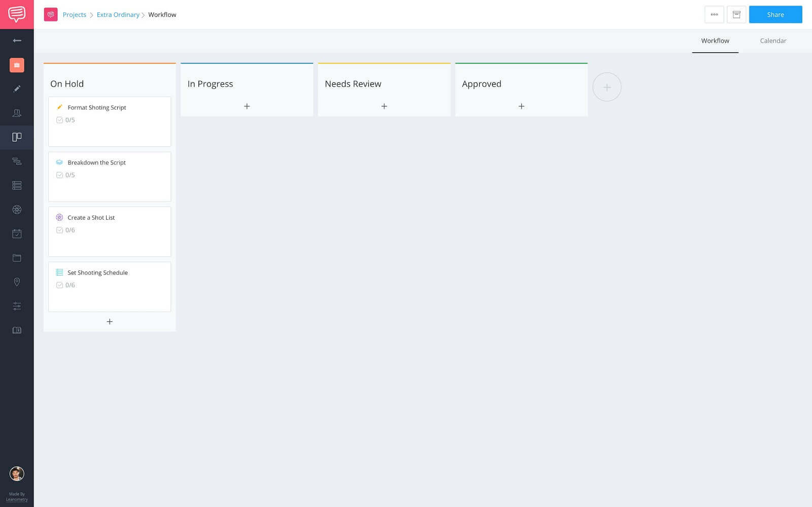Add a new card to Needs Review

tap(384, 106)
